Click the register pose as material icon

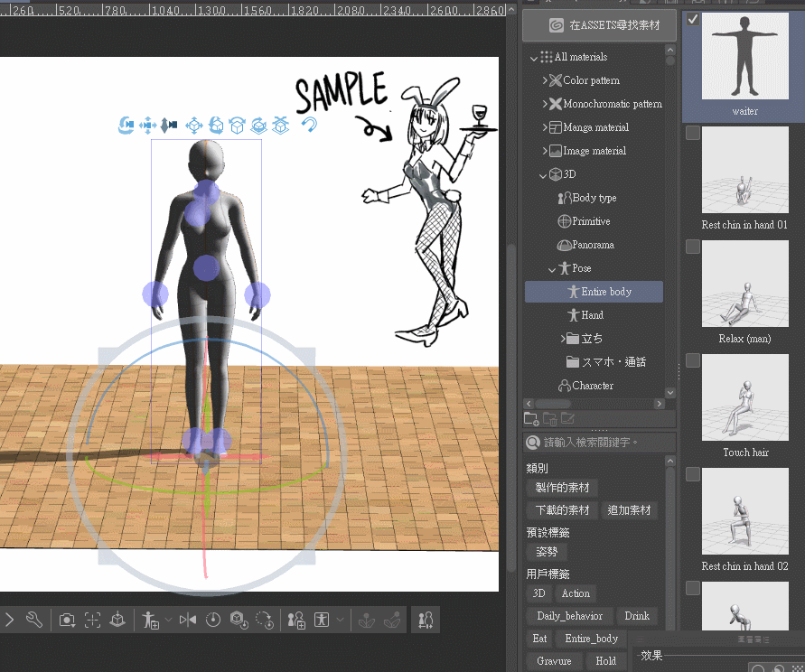pyautogui.click(x=150, y=621)
